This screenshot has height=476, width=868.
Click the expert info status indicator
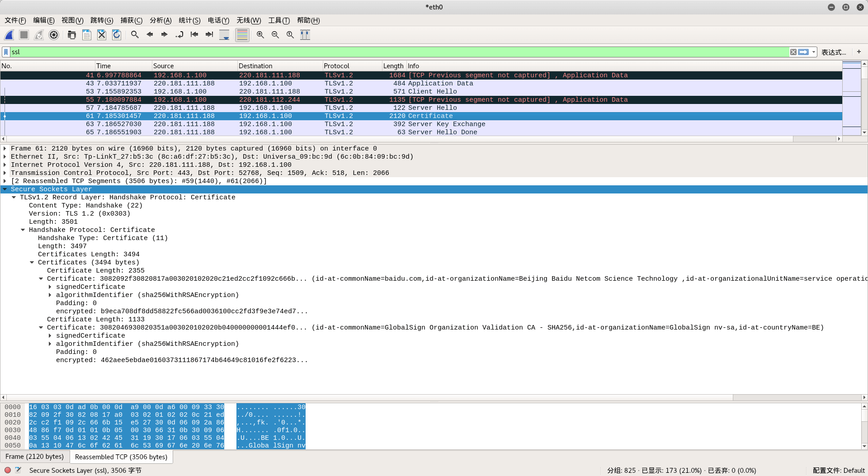pos(8,470)
